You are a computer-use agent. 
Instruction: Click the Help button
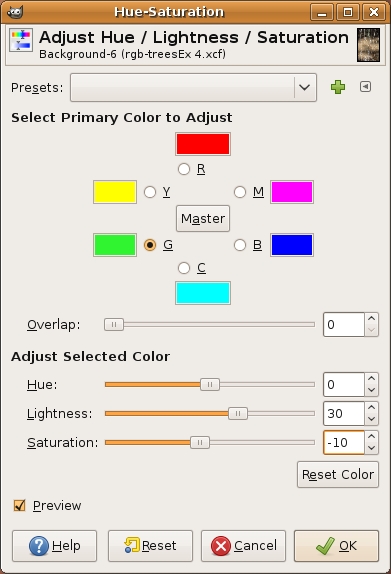(55, 546)
